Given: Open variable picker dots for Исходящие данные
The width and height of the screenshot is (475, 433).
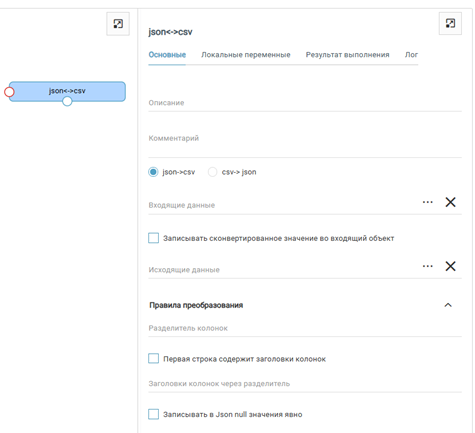Looking at the screenshot, I should [428, 266].
